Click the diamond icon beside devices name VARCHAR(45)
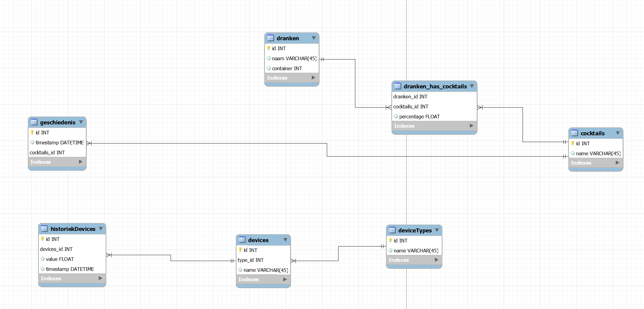The width and height of the screenshot is (644, 309). coord(240,270)
